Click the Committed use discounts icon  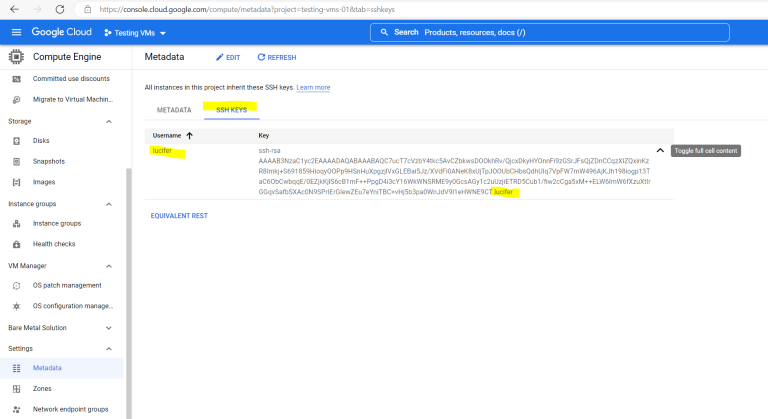tap(17, 79)
